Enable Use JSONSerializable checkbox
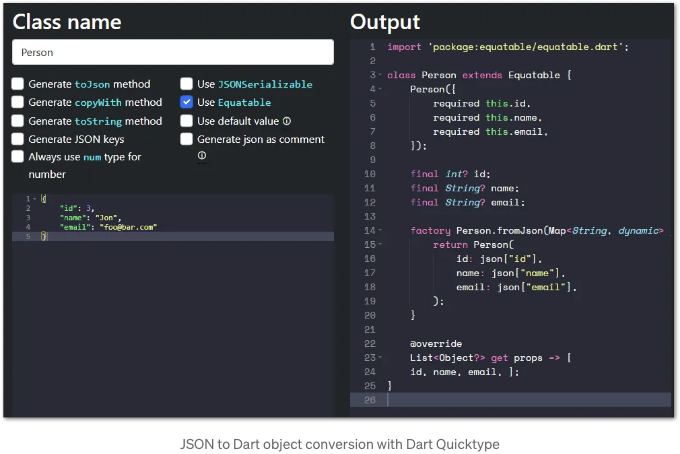 [186, 84]
